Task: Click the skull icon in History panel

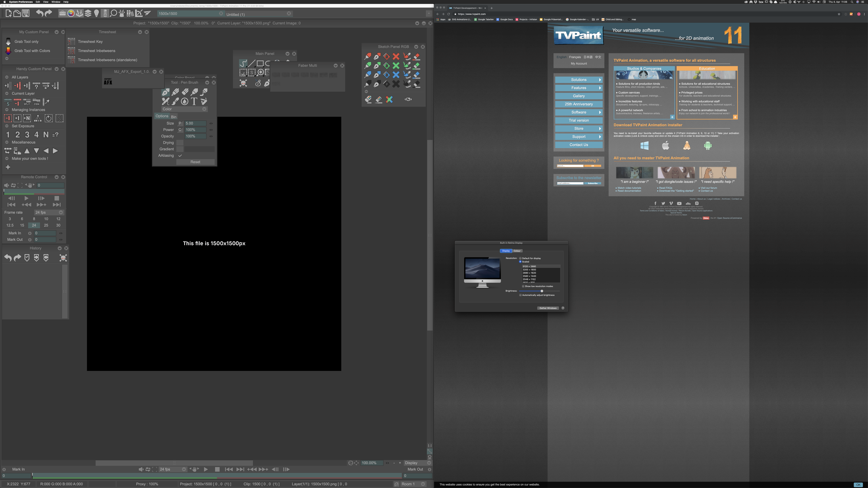Action: pos(63,258)
